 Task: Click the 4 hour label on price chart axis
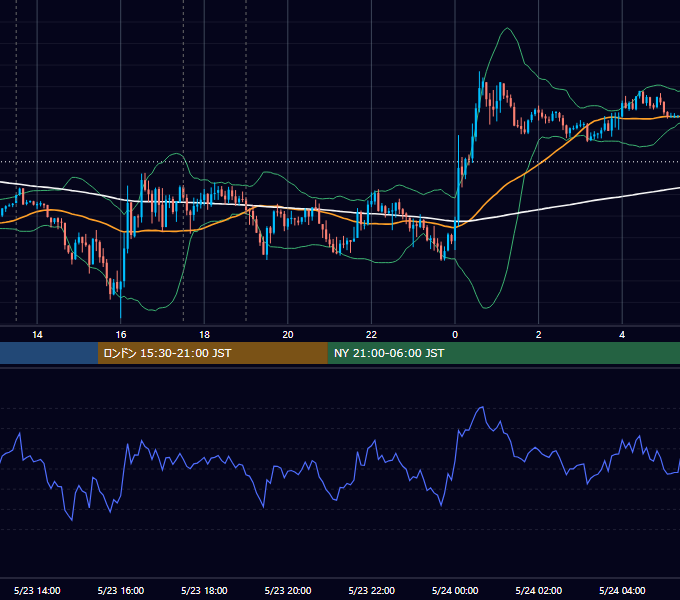click(622, 335)
